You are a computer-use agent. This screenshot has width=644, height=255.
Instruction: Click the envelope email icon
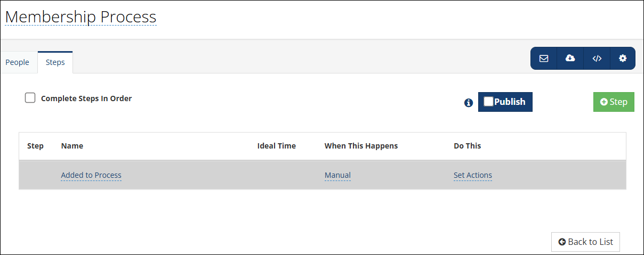pyautogui.click(x=544, y=59)
